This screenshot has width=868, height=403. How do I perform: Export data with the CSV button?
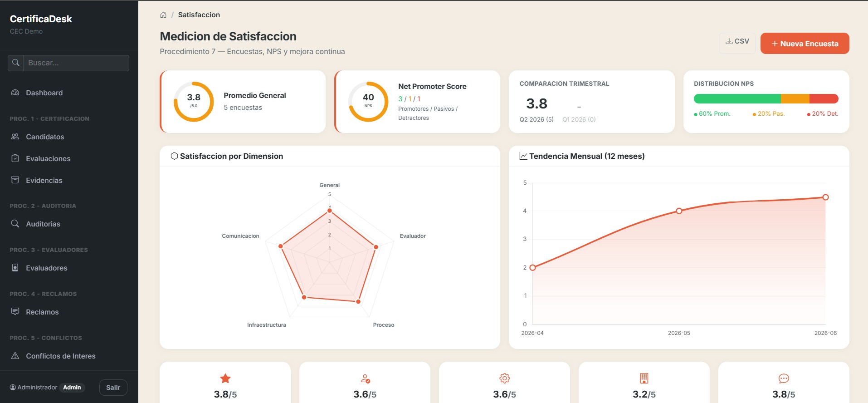[737, 41]
